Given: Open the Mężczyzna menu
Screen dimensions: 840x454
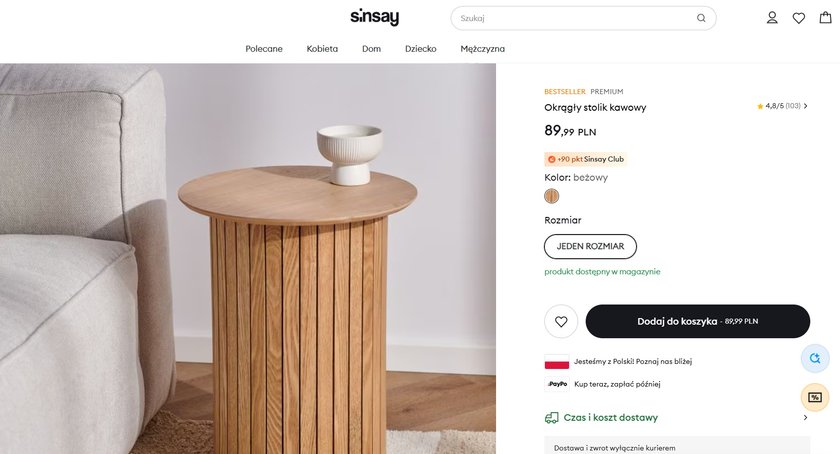Looking at the screenshot, I should [482, 49].
